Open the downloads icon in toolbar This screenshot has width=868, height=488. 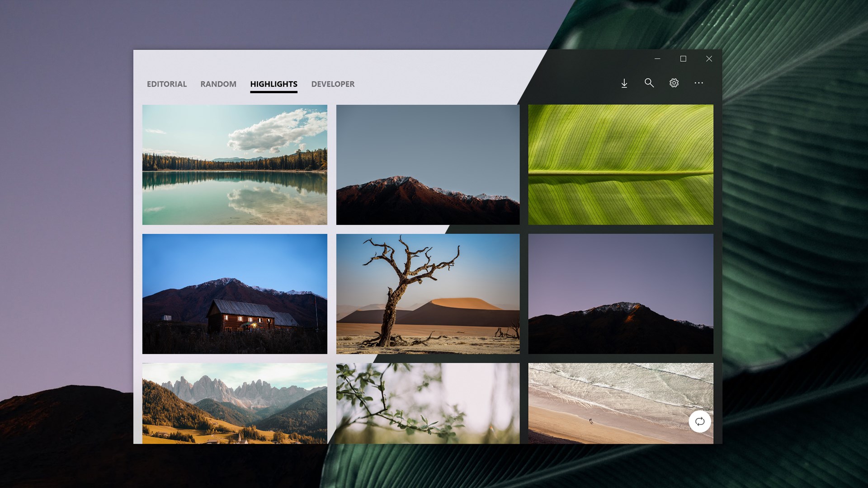(624, 83)
